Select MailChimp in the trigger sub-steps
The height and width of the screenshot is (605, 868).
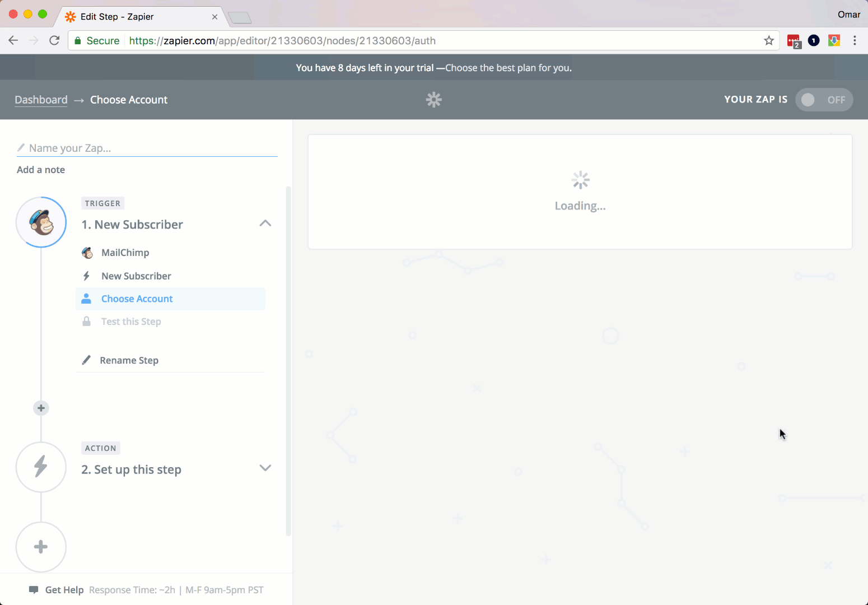click(170, 253)
